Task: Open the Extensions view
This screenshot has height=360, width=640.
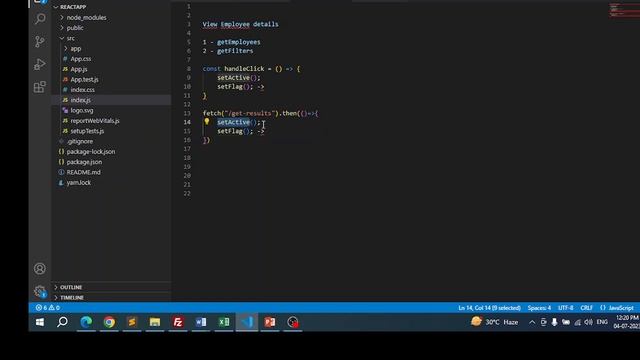Action: [x=40, y=87]
